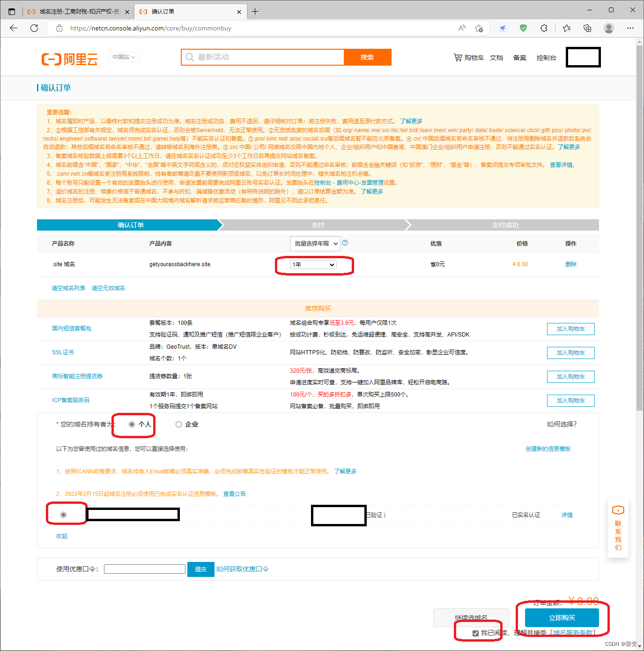644x651 pixels.
Task: Click the 确认订单 step tab
Action: pyautogui.click(x=130, y=225)
